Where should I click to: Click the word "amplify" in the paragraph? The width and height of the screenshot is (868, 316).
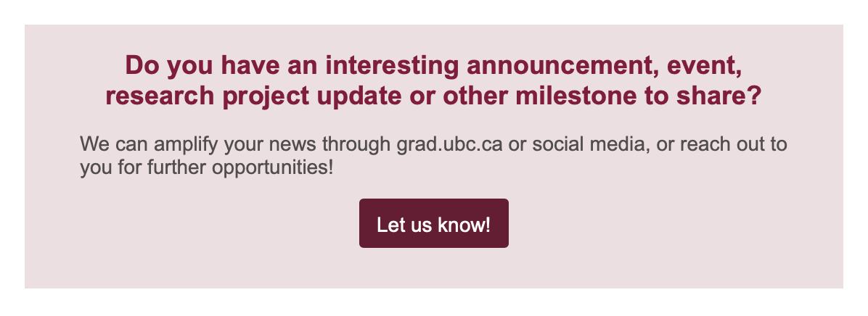pyautogui.click(x=186, y=145)
